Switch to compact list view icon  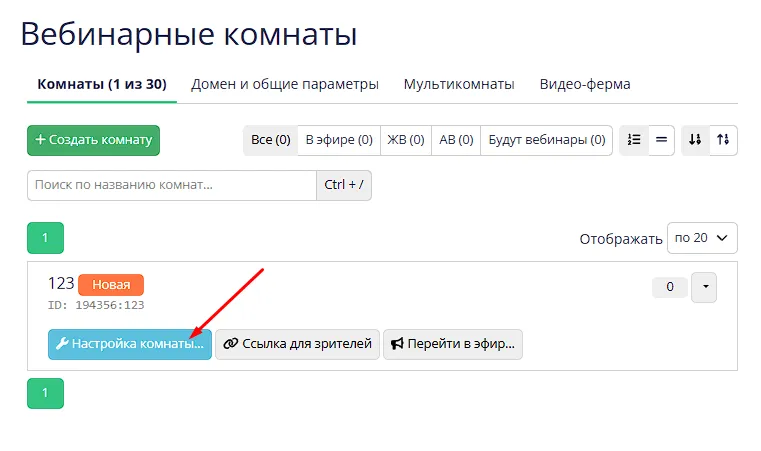coord(660,140)
